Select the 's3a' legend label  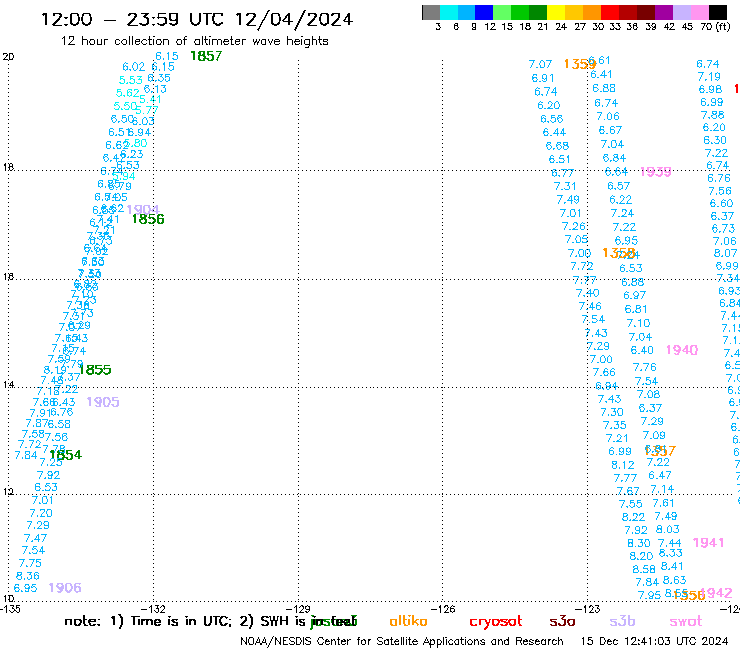pos(562,621)
